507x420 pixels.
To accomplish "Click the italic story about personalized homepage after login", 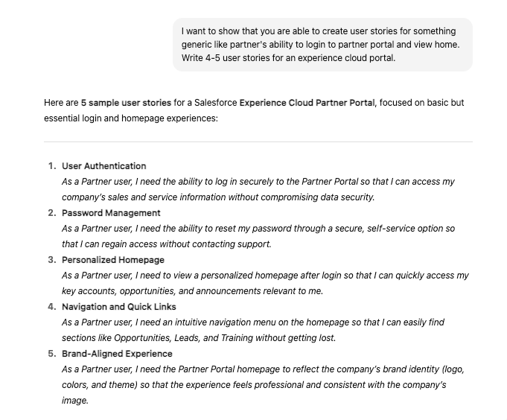I will 265,283.
